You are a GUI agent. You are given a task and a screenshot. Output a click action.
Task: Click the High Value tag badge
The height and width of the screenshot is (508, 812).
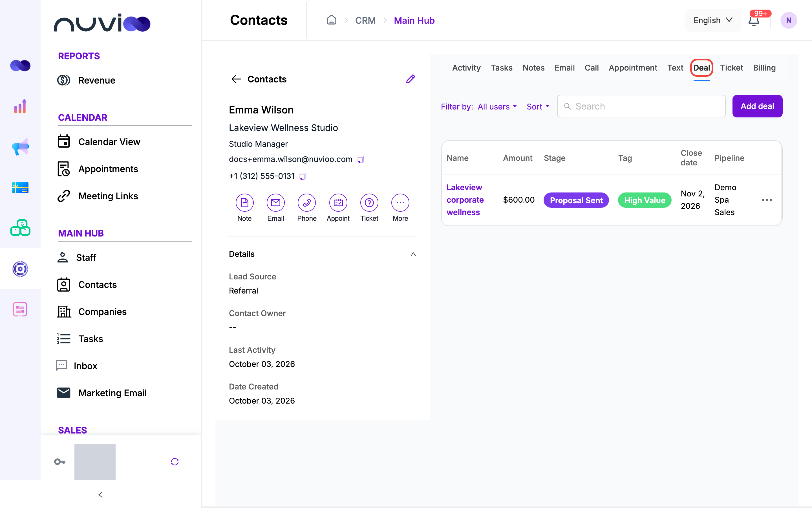pyautogui.click(x=644, y=200)
